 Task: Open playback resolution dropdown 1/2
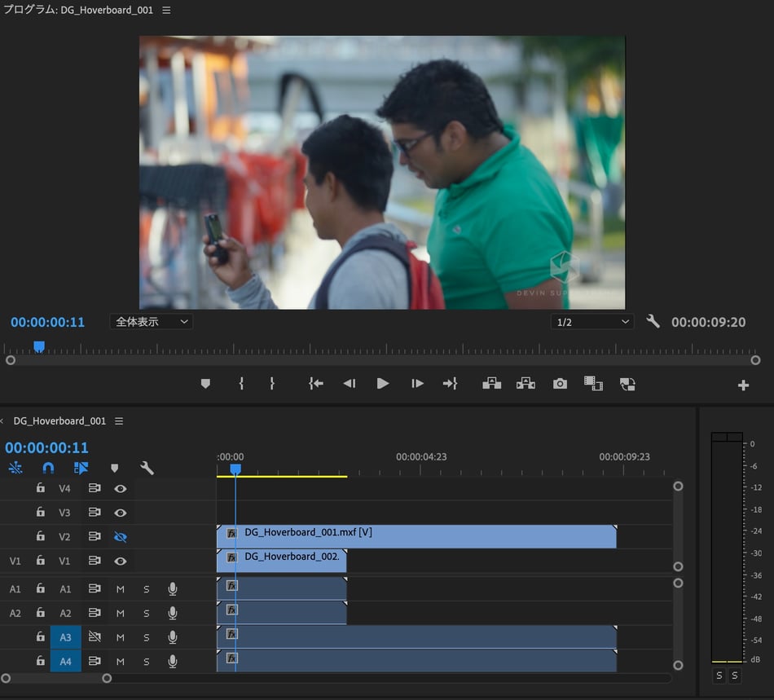pos(591,322)
